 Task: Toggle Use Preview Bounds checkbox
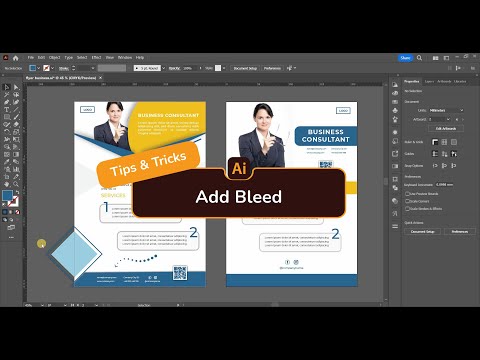click(407, 193)
